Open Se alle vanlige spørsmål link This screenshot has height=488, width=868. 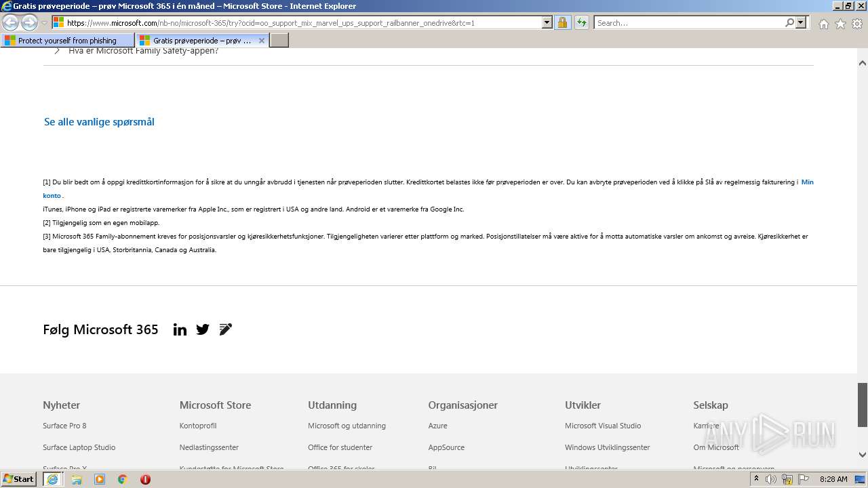[x=99, y=122]
